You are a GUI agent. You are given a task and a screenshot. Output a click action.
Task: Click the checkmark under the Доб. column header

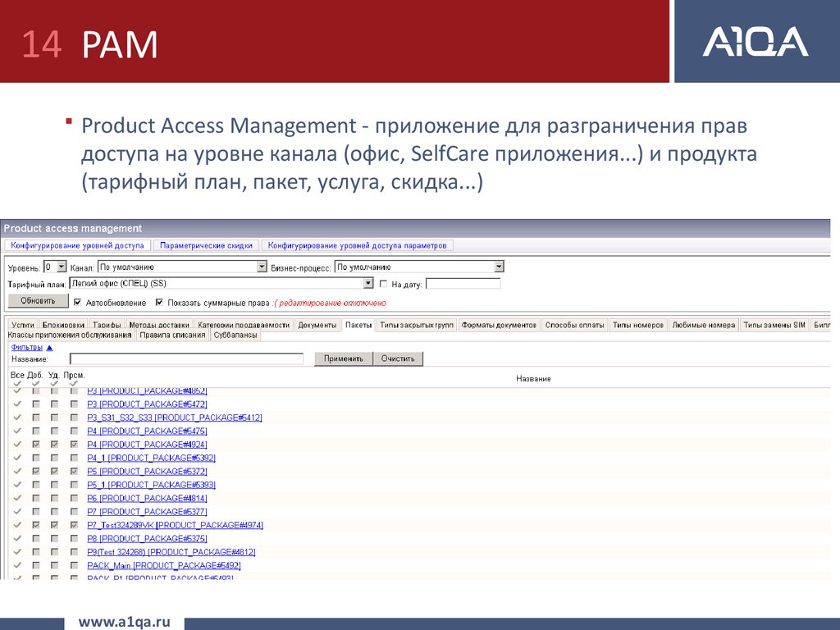(x=35, y=384)
